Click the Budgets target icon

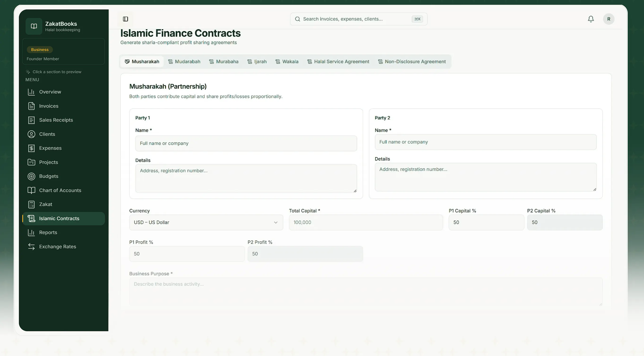click(x=31, y=176)
